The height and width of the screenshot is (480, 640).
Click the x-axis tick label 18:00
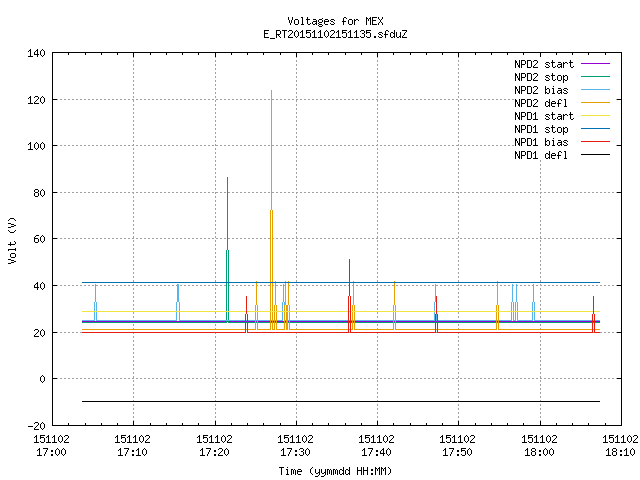pyautogui.click(x=539, y=452)
